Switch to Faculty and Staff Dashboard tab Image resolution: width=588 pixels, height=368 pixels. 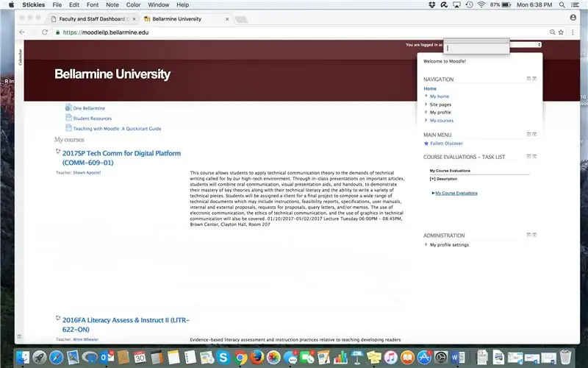tap(93, 19)
